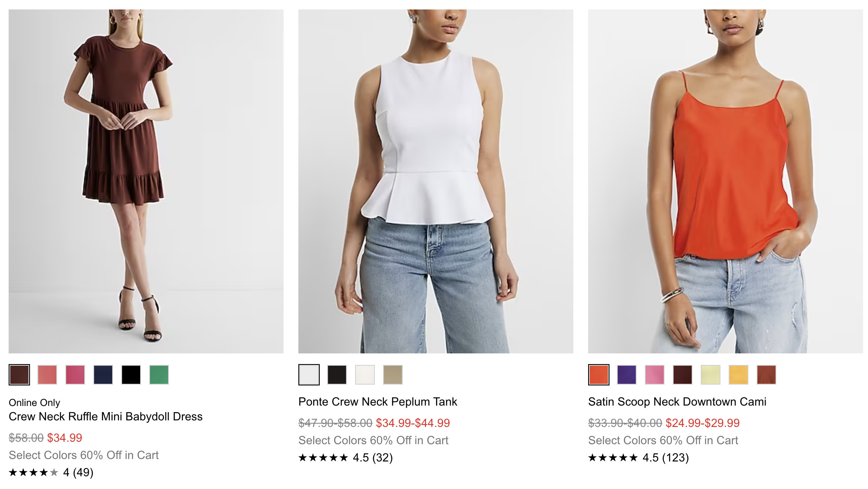Pick the black swatch under Babydoll Dress
Viewport: 868px width, 489px height.
[x=131, y=375]
